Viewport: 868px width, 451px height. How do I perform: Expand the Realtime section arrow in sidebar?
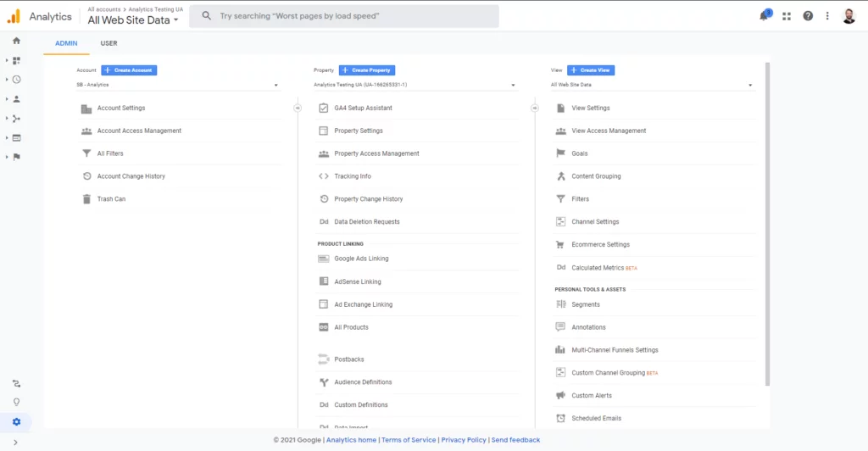[7, 80]
